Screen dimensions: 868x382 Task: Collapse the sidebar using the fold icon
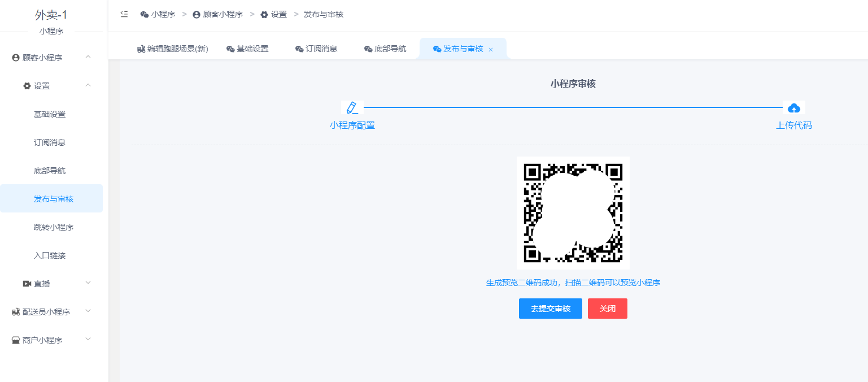124,14
